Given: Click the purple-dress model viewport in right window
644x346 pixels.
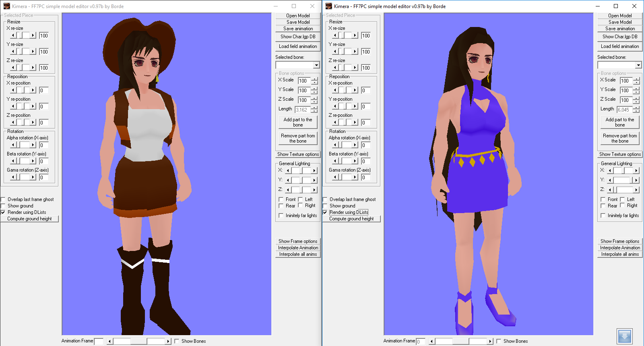Looking at the screenshot, I should click(489, 174).
